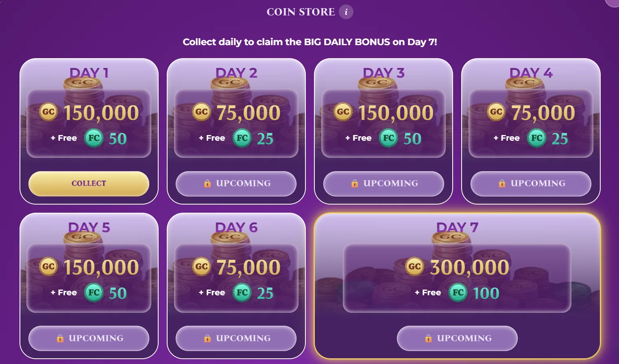Click the FC coin icon on Day 5
Screen dimensions: 619x364
tap(94, 292)
